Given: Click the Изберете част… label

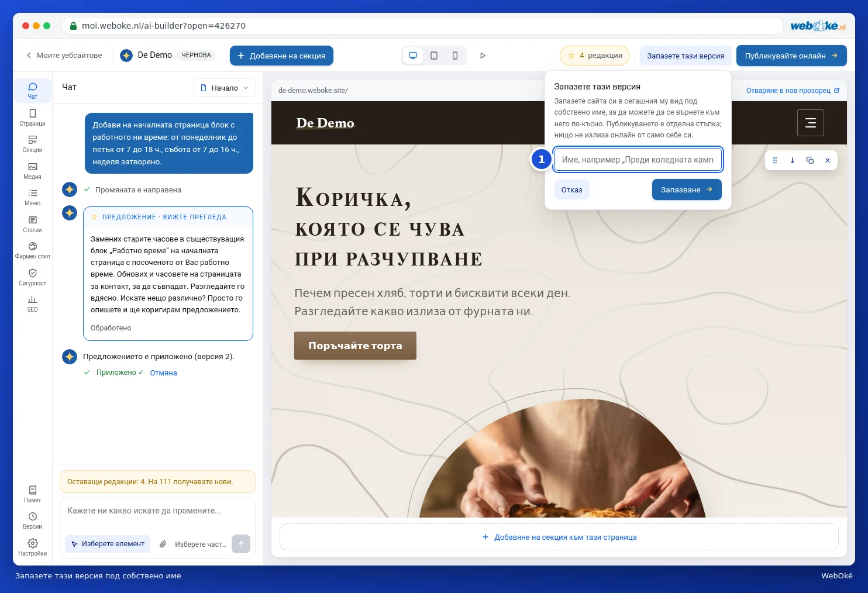Looking at the screenshot, I should click(201, 544).
